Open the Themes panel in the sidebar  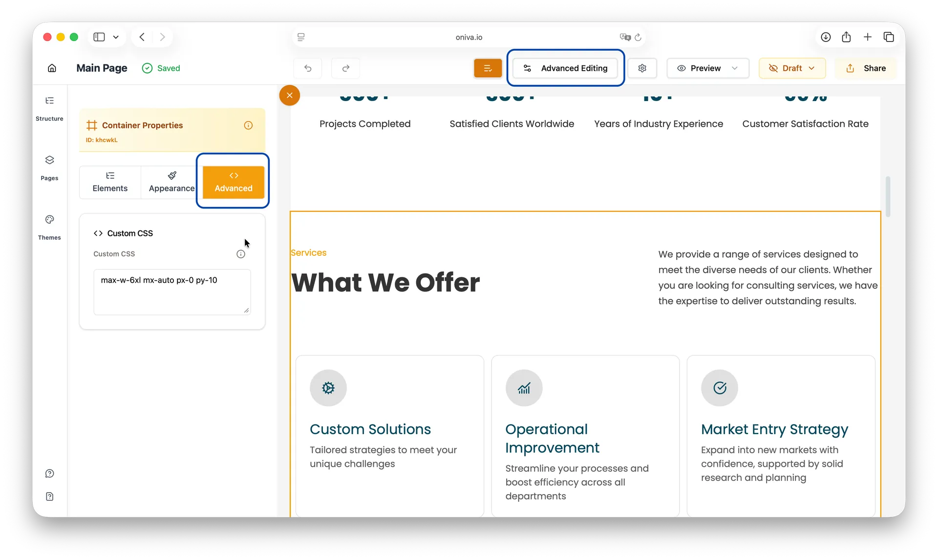tap(49, 226)
